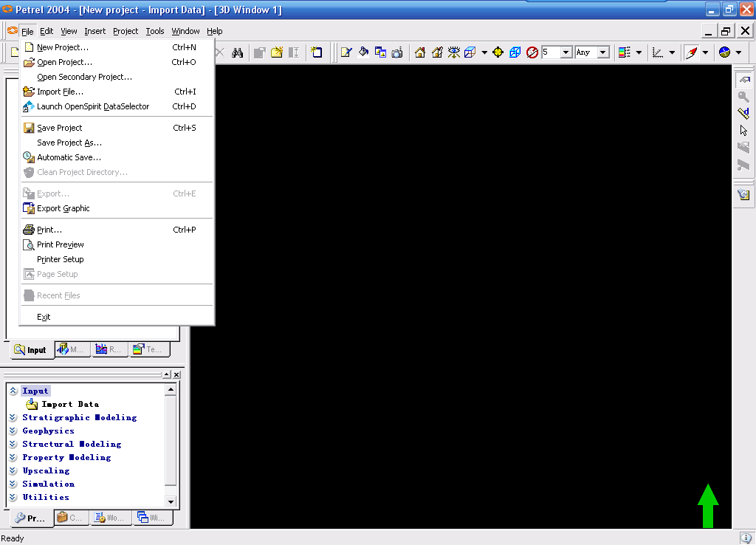This screenshot has height=545, width=756.
Task: Expand the Simulation section
Action: click(13, 484)
